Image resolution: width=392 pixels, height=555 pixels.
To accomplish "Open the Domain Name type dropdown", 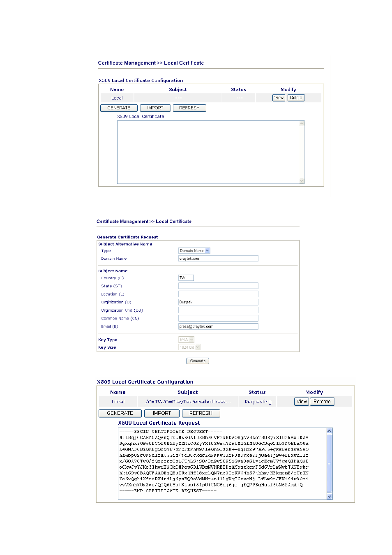I will tap(194, 251).
